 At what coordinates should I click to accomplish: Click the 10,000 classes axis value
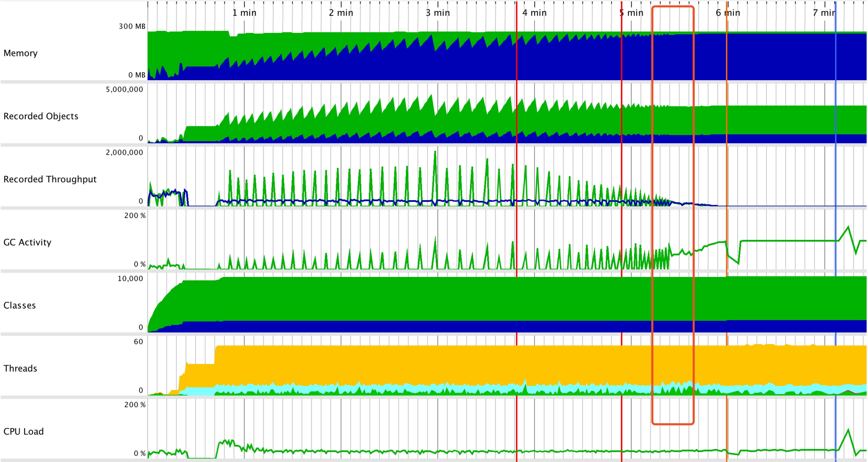130,278
